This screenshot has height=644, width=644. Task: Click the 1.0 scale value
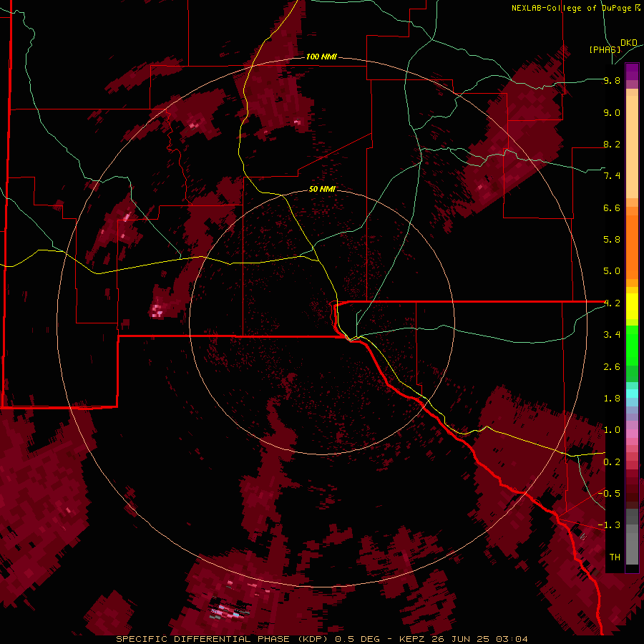click(612, 430)
